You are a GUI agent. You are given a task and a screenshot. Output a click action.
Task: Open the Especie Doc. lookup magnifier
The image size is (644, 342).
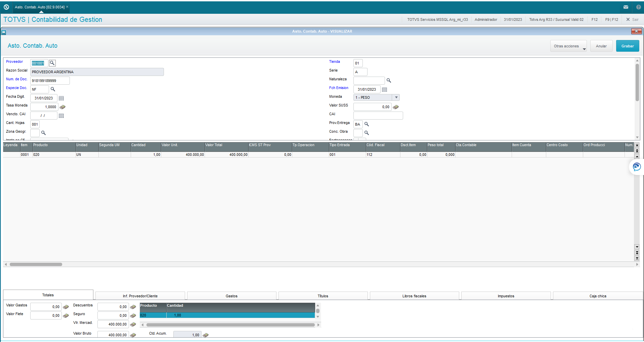tap(53, 89)
